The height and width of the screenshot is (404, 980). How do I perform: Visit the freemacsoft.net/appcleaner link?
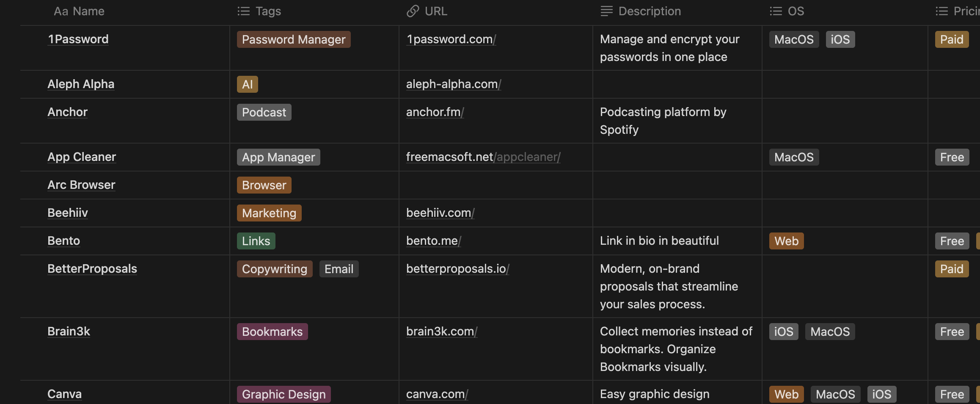tap(483, 157)
